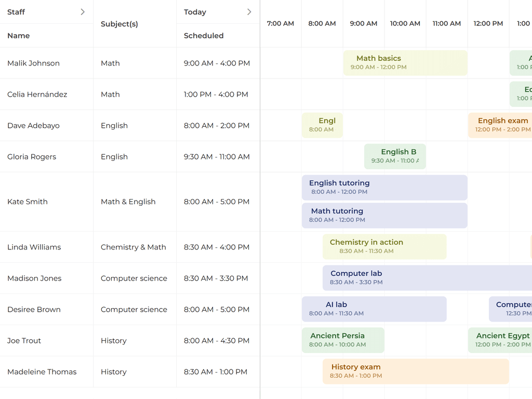
Task: Click the Scheduled column header
Action: tap(204, 36)
